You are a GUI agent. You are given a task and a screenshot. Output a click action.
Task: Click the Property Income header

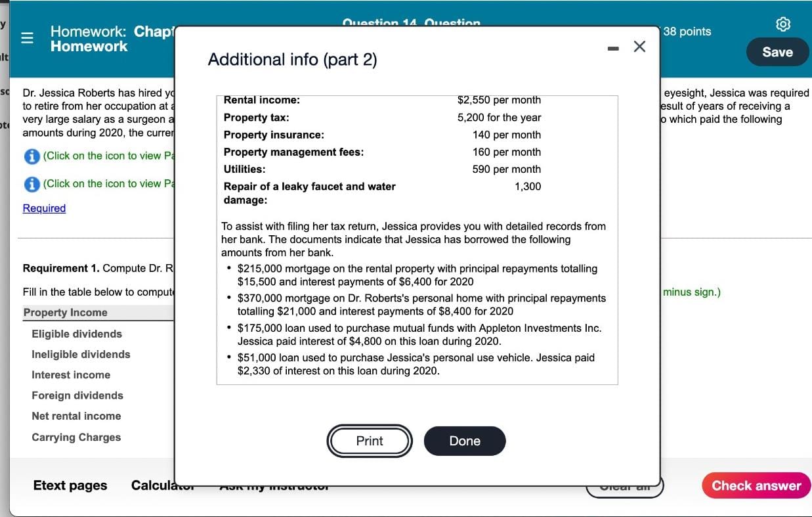tap(66, 312)
